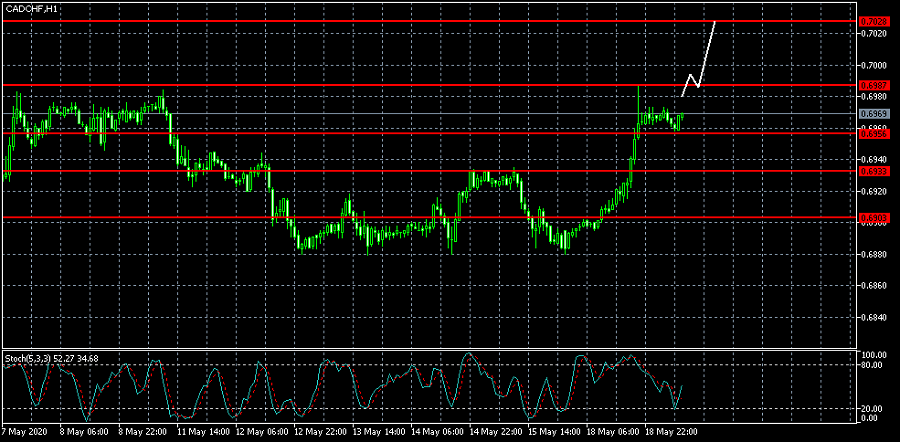Click the CADCHF,H1 chart title label
This screenshot has width=900, height=442.
(x=31, y=8)
